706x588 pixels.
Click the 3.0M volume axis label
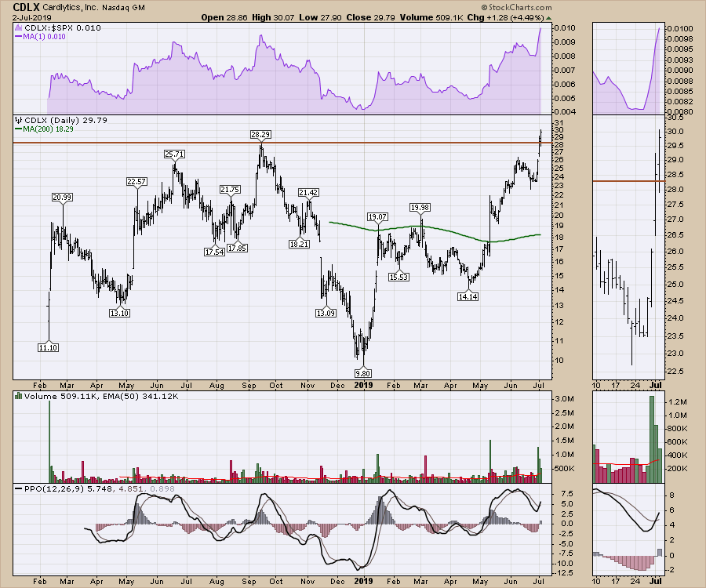(x=564, y=399)
